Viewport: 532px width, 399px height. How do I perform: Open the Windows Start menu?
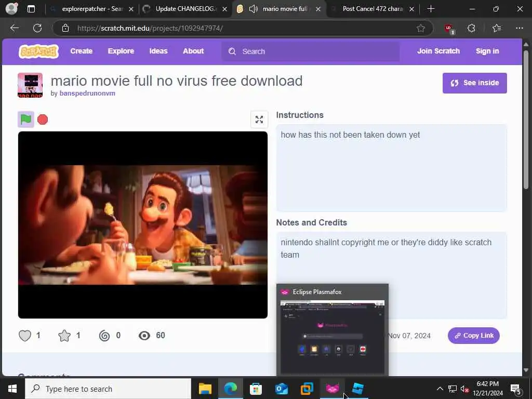[x=12, y=389]
